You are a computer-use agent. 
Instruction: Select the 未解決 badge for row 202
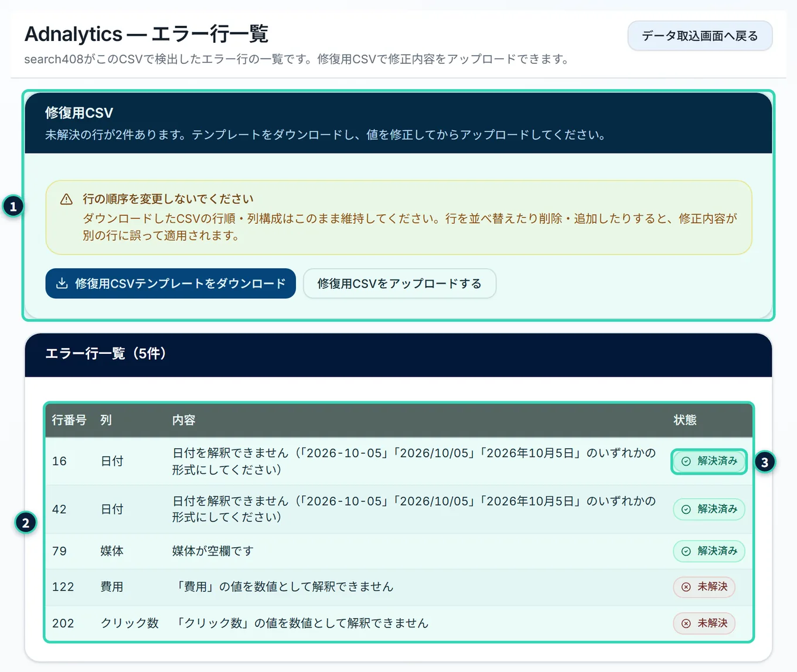tap(704, 623)
